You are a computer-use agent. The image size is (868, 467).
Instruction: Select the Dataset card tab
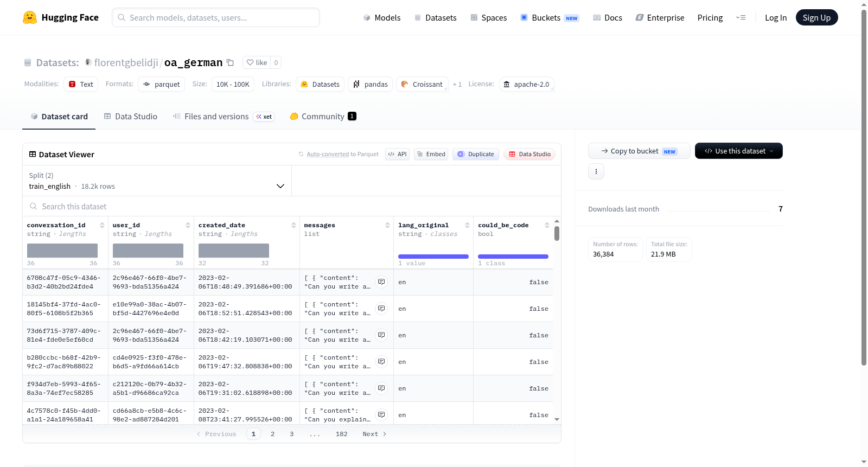pos(59,117)
